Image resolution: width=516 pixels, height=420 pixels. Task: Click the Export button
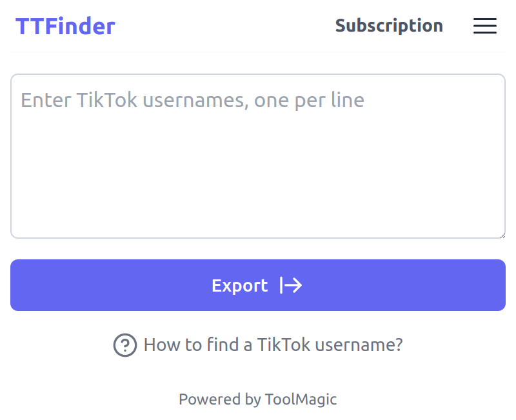tap(258, 285)
